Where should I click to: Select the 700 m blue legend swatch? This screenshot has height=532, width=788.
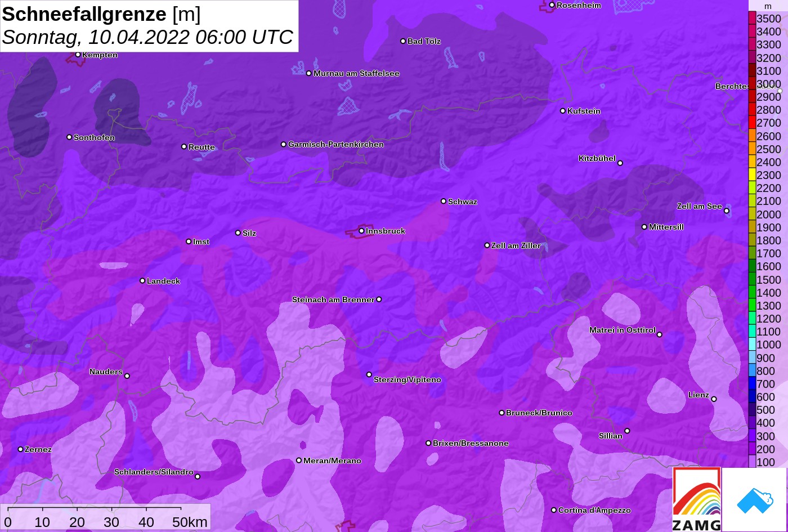pyautogui.click(x=752, y=384)
